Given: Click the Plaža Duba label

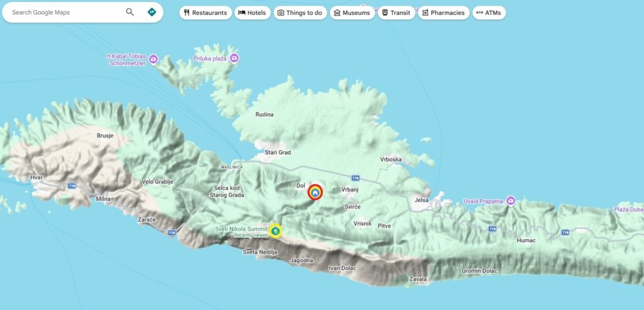Looking at the screenshot, I should pyautogui.click(x=629, y=209).
